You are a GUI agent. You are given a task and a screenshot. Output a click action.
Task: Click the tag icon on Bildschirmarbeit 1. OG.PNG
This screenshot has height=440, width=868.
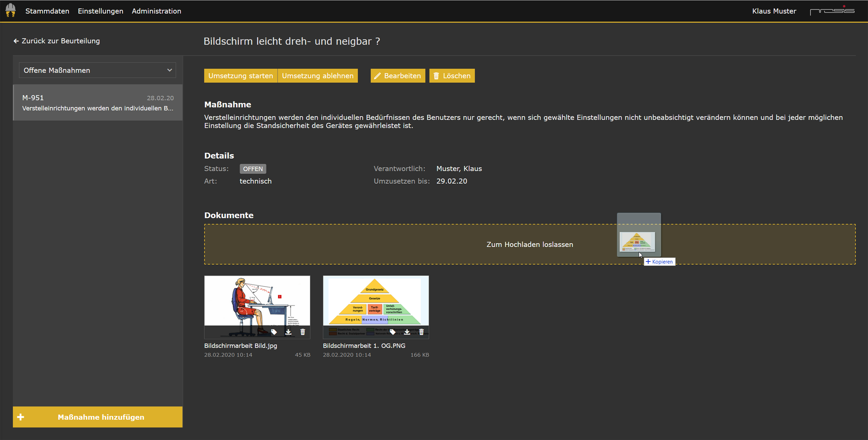pyautogui.click(x=393, y=332)
